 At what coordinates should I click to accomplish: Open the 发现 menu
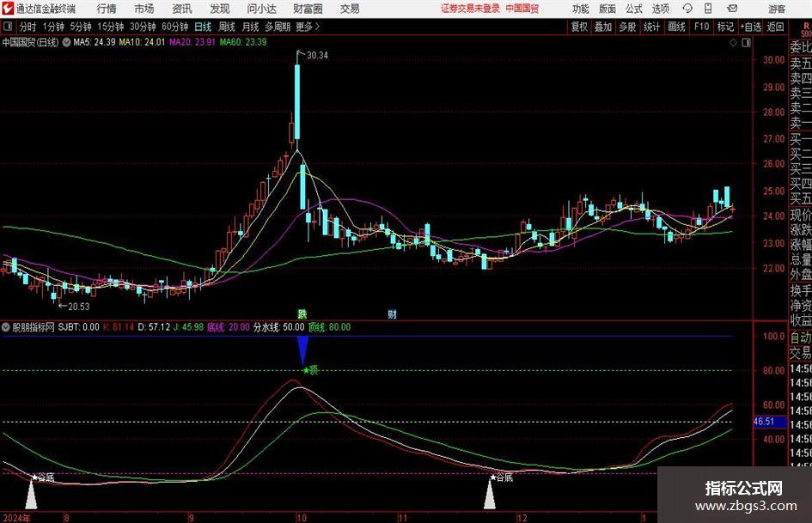220,9
